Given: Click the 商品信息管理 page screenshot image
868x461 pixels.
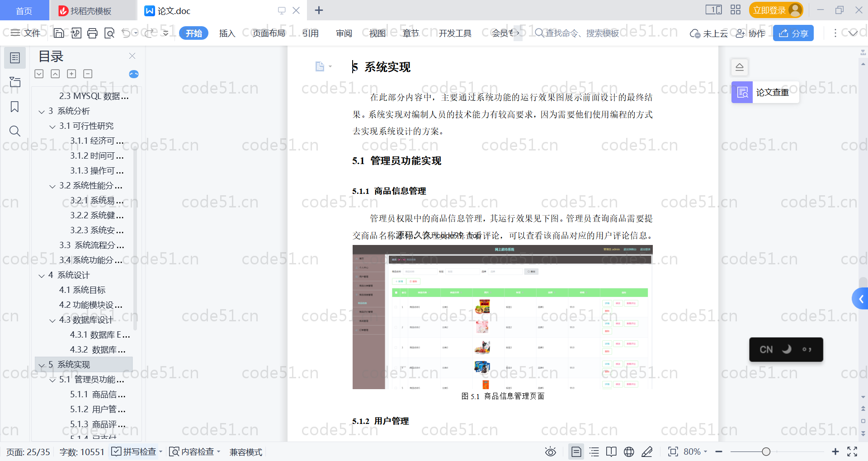Looking at the screenshot, I should [x=502, y=317].
